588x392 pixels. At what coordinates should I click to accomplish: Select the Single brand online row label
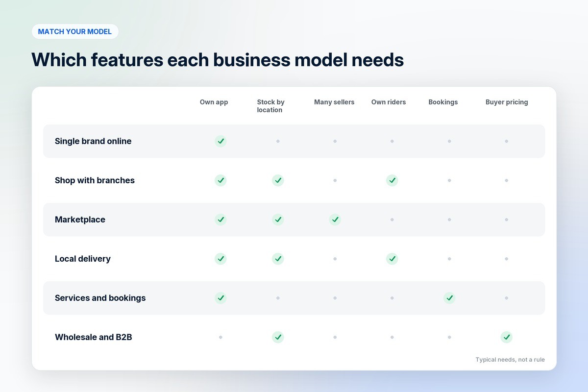click(x=93, y=141)
